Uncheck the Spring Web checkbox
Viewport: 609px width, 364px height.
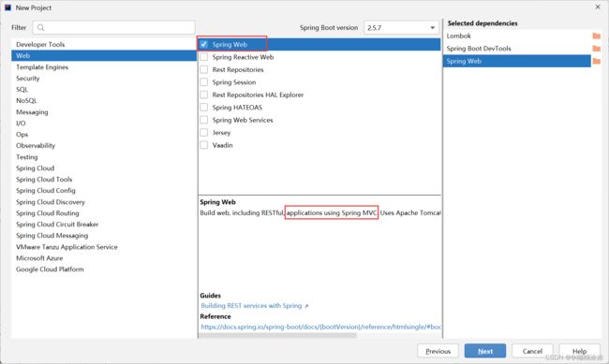tap(204, 44)
